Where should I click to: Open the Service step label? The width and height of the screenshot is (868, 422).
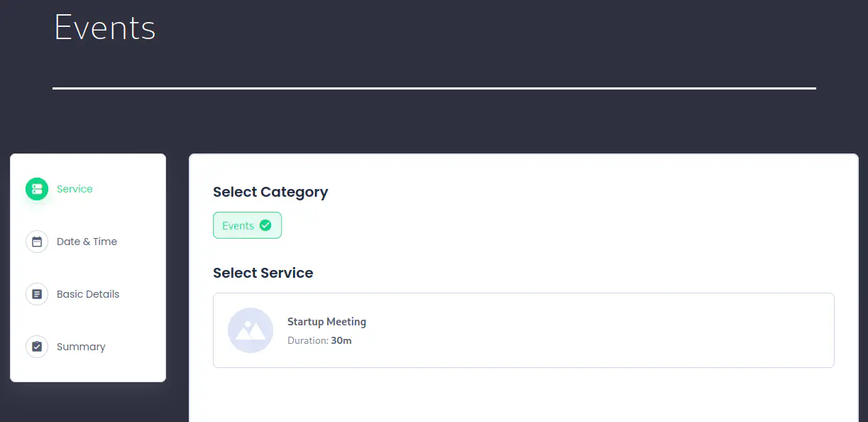(75, 189)
